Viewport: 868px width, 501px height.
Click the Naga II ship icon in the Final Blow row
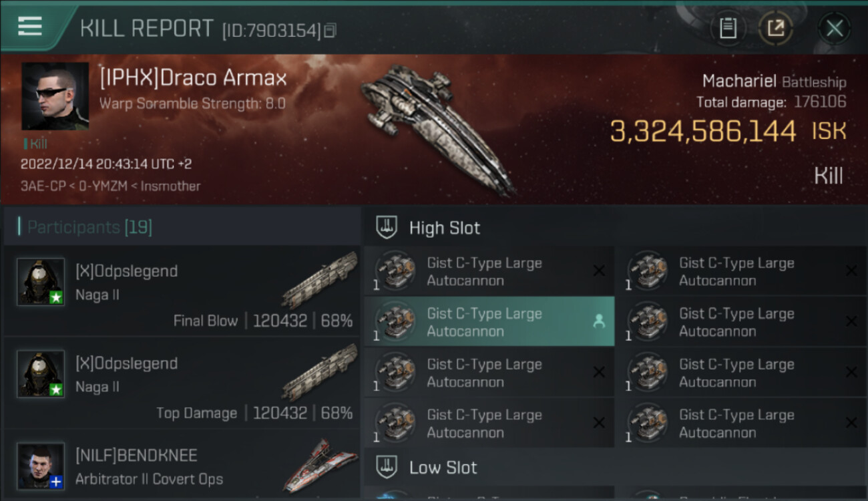pyautogui.click(x=319, y=279)
